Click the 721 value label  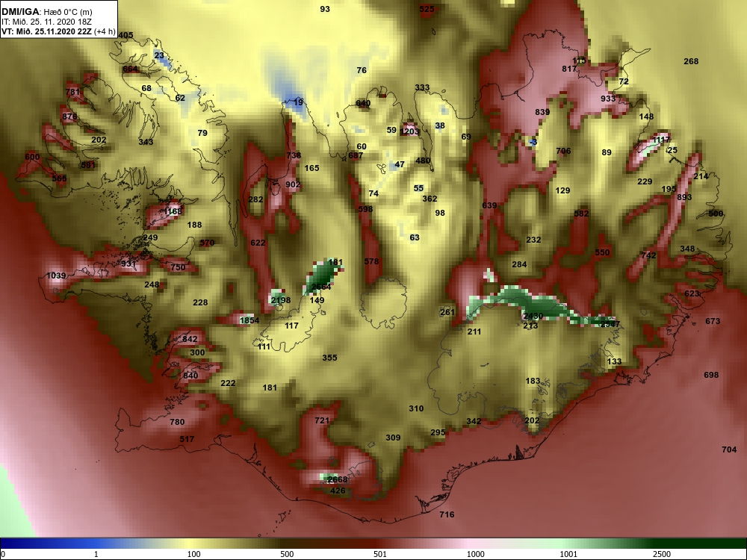(322, 420)
